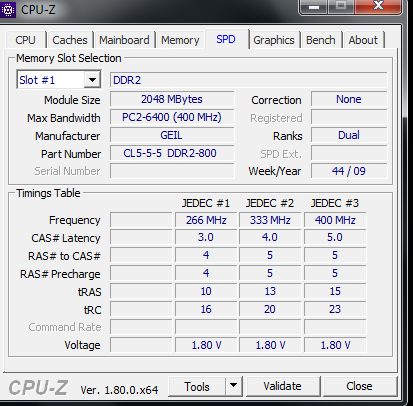Screen dimensions: 413x406
Task: Open the About tab
Action: coord(363,40)
